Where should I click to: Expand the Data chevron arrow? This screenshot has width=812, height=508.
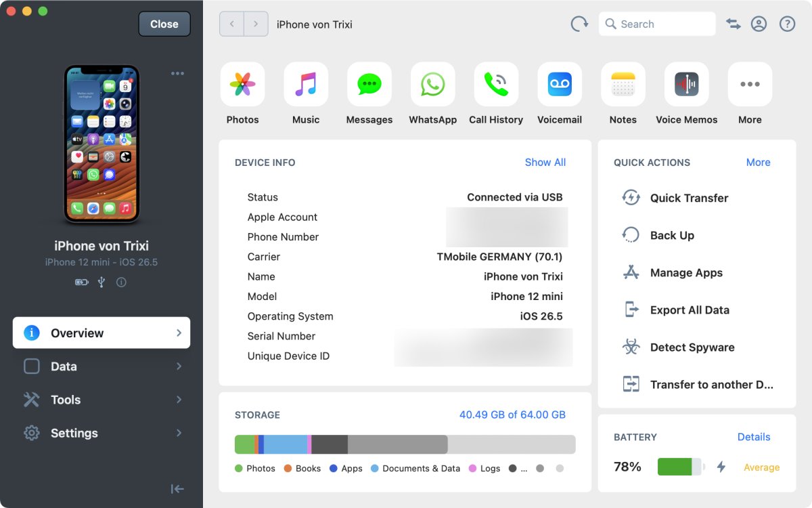(x=179, y=366)
